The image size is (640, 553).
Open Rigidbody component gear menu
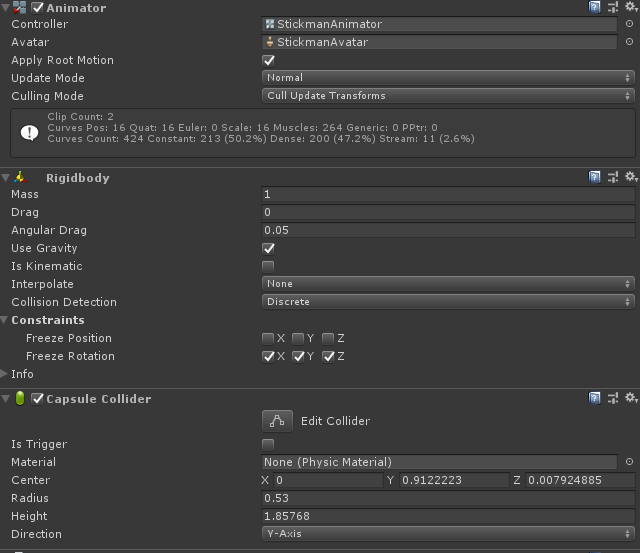(631, 177)
